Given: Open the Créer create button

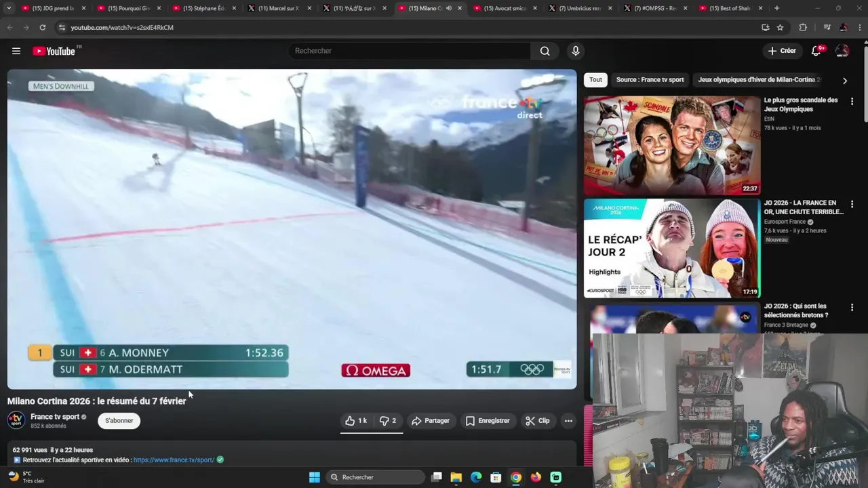Looking at the screenshot, I should (783, 51).
